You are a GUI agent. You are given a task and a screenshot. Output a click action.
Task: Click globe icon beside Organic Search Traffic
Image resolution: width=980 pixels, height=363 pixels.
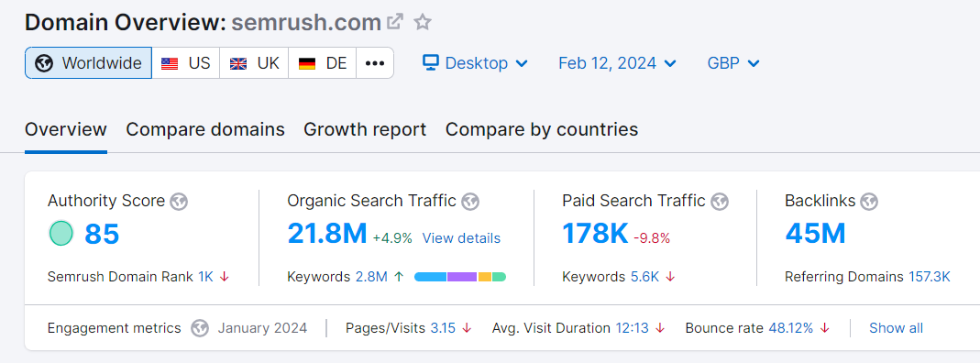pyautogui.click(x=470, y=201)
